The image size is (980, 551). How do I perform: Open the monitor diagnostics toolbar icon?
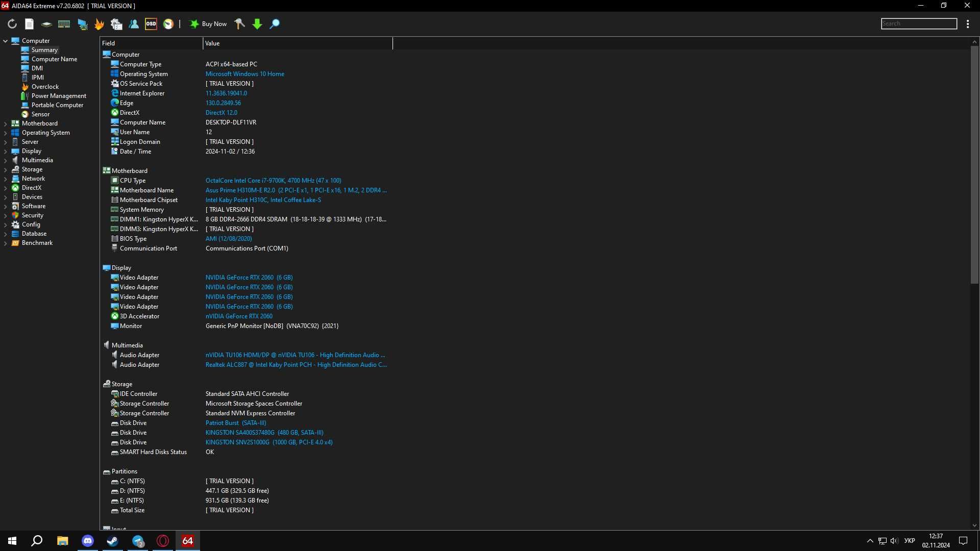[82, 24]
